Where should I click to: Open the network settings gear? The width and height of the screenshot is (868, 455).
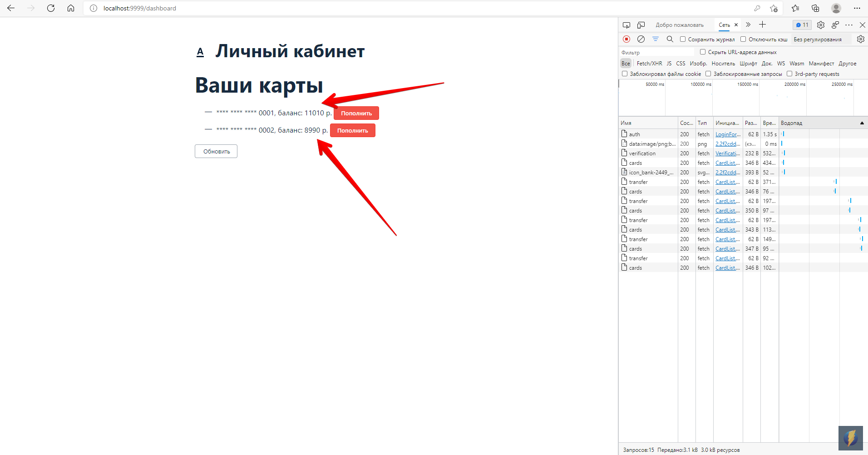pos(861,39)
